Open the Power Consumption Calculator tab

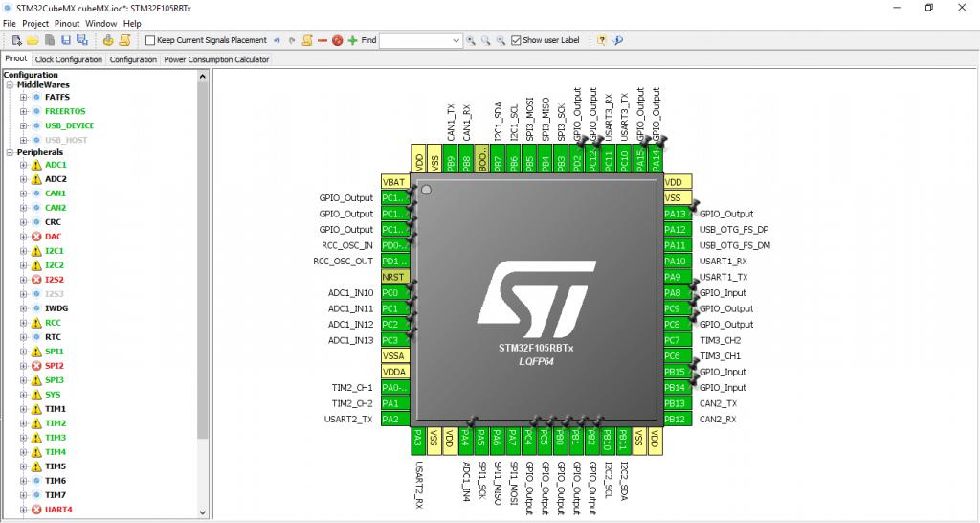[x=216, y=59]
